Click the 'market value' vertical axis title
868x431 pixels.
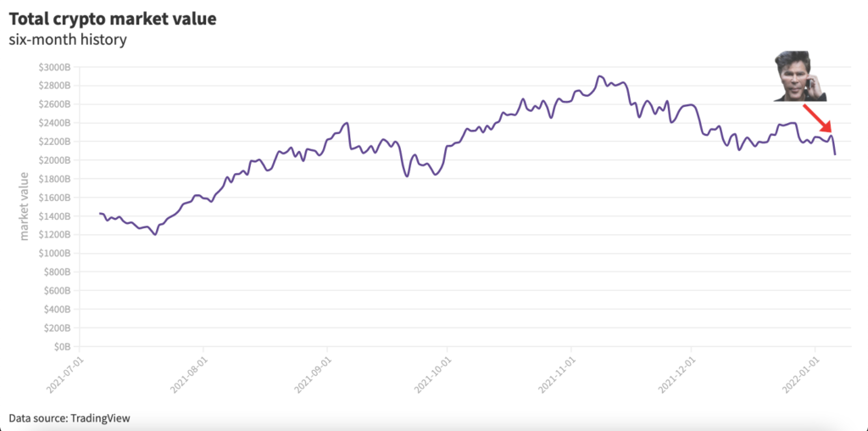[x=25, y=205]
